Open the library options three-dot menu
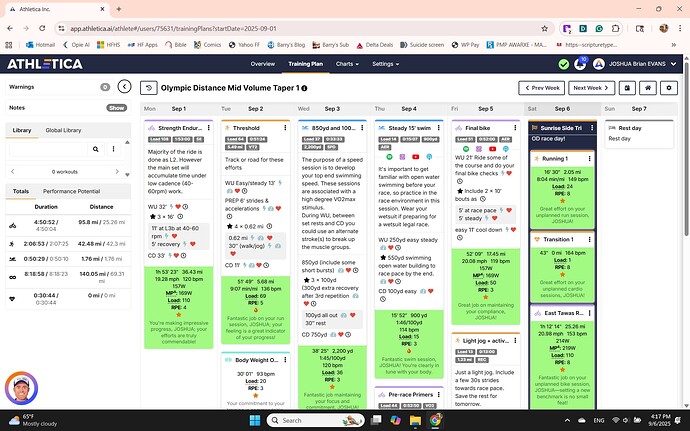The image size is (690, 431). (x=113, y=149)
